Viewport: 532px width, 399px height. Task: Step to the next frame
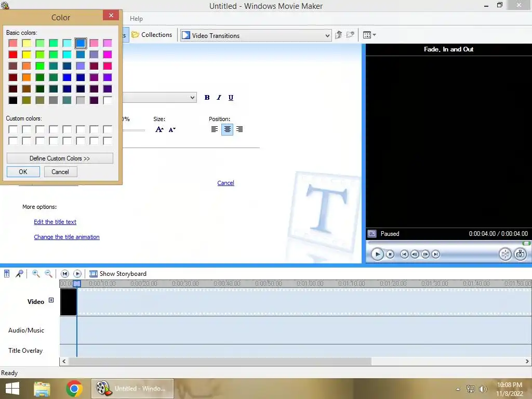[x=425, y=254]
